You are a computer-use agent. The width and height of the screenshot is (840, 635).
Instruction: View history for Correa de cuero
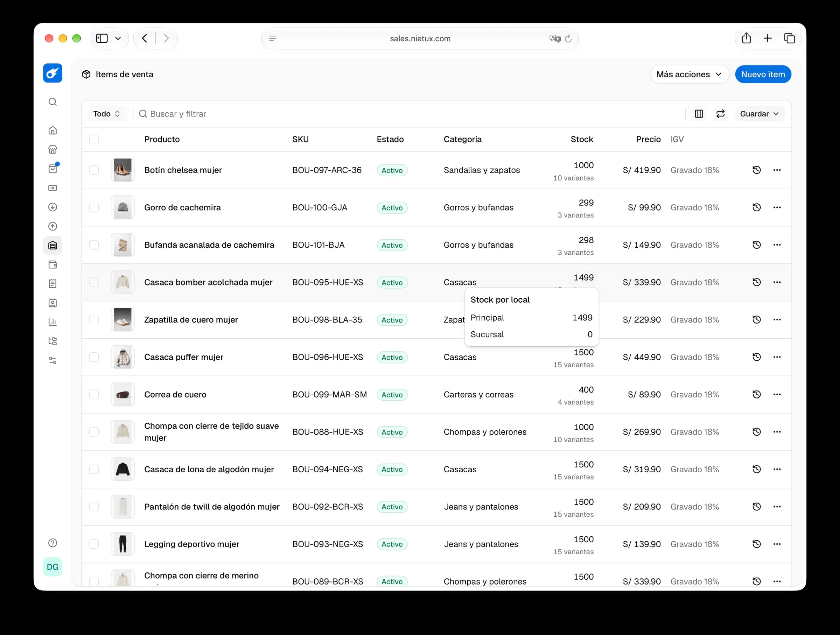(x=756, y=394)
